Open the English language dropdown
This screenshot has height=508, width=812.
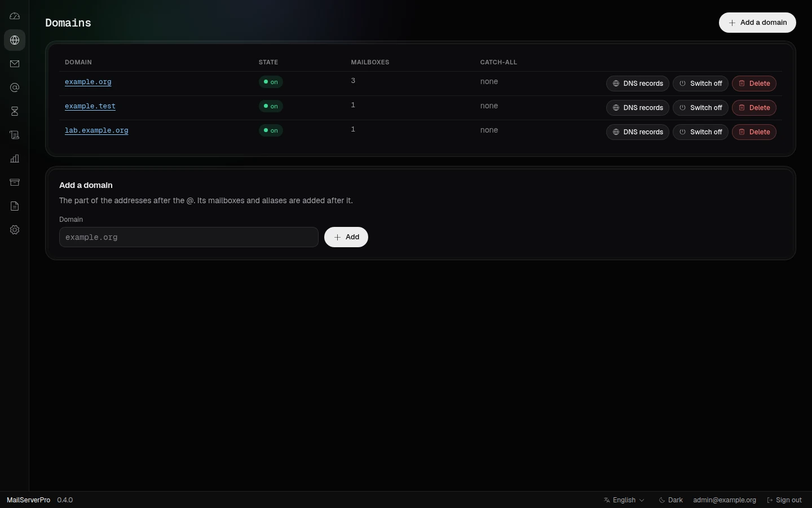tap(624, 500)
